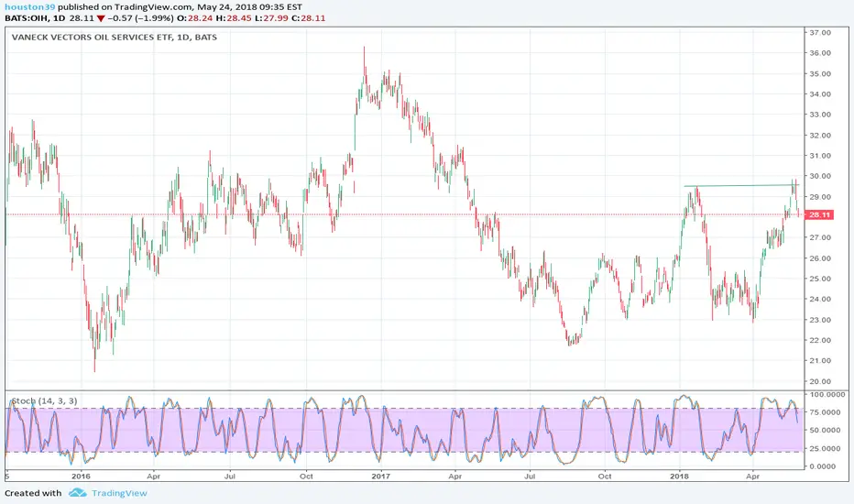Click the 24.00 price axis label

coord(820,299)
